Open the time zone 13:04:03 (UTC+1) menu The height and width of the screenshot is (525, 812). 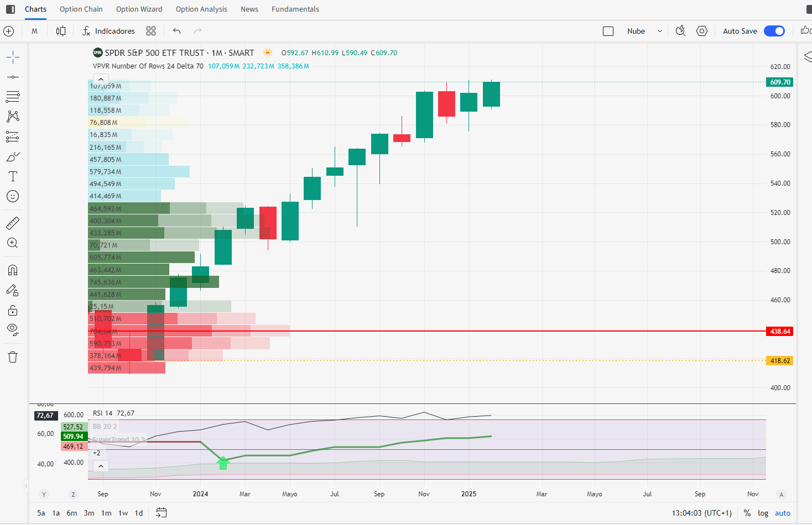pos(702,513)
